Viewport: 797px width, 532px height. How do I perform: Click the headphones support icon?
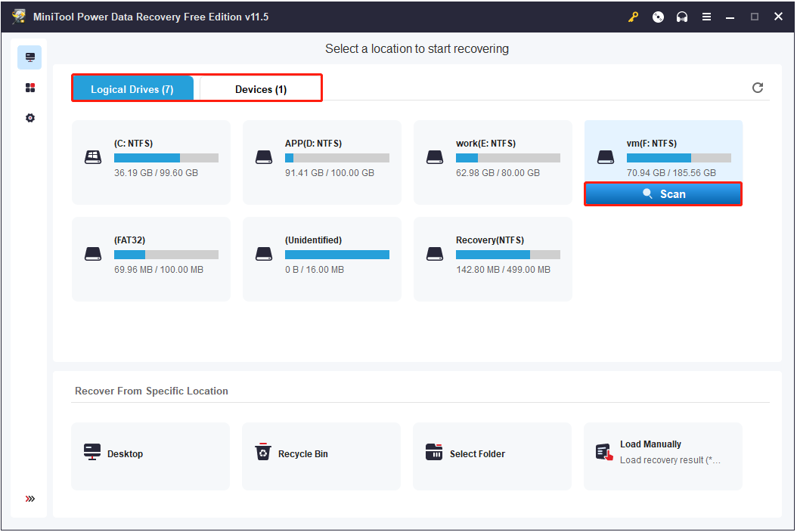pyautogui.click(x=682, y=17)
